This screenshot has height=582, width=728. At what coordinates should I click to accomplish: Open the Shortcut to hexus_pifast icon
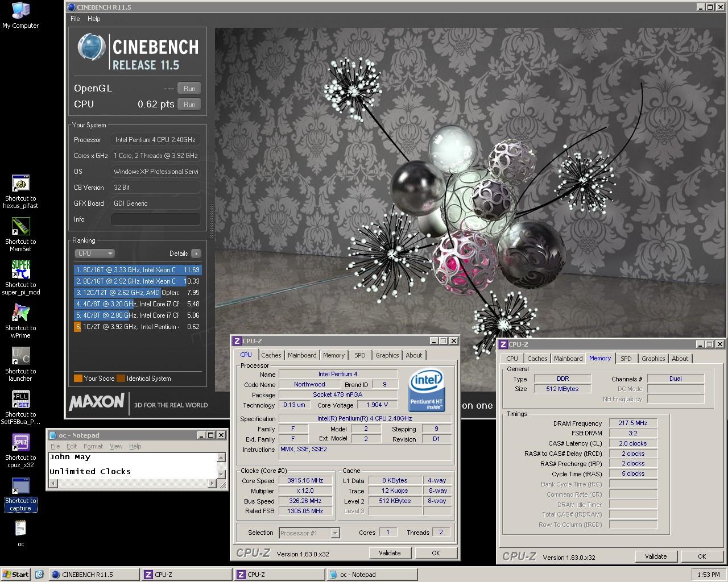[x=20, y=192]
